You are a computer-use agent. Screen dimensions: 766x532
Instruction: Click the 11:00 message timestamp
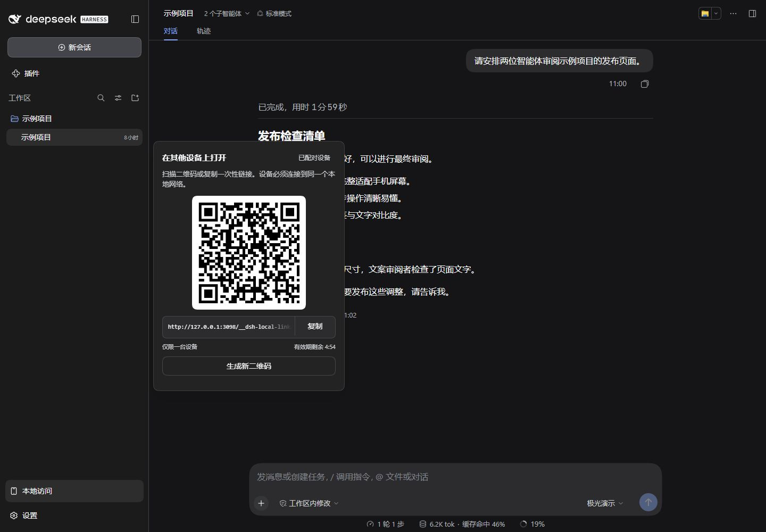(618, 84)
